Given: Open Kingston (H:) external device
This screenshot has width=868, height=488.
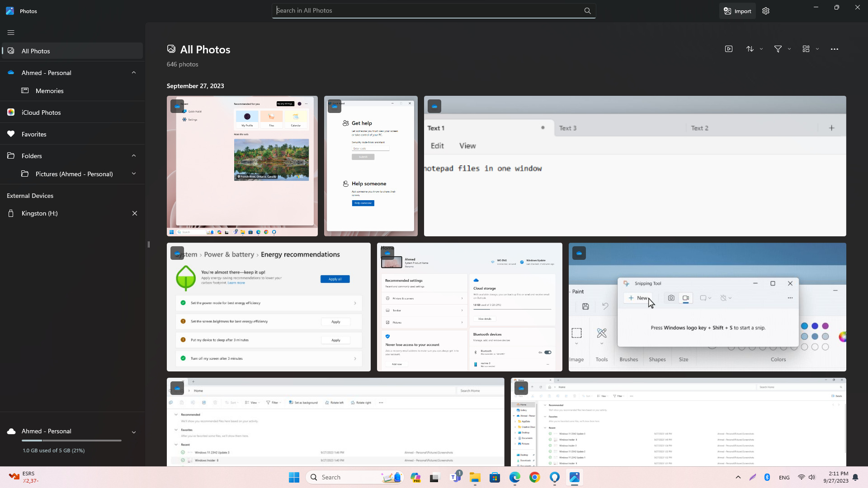Looking at the screenshot, I should click(39, 213).
